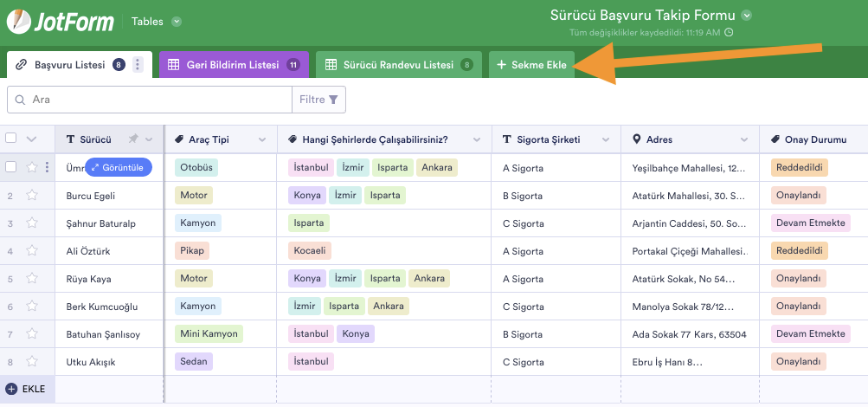Click the revision history clock icon
Screen dimensions: 868x407
[x=729, y=33]
